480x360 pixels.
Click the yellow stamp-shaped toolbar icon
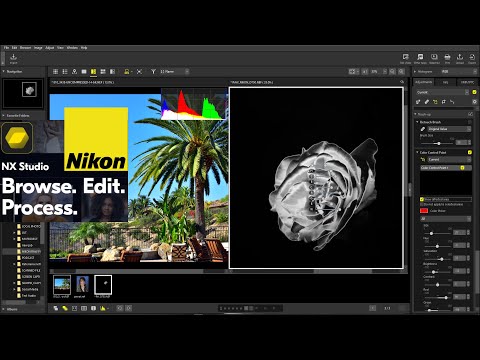click(126, 72)
